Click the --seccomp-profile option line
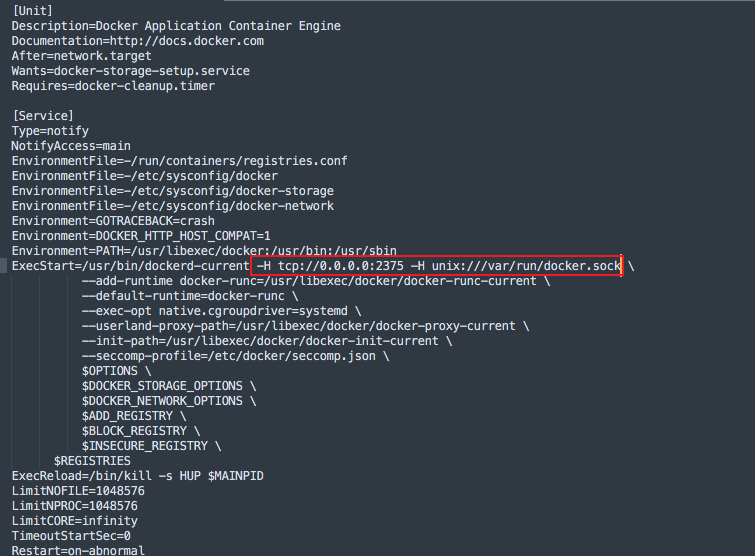Screen dimensions: 755x556 235,356
